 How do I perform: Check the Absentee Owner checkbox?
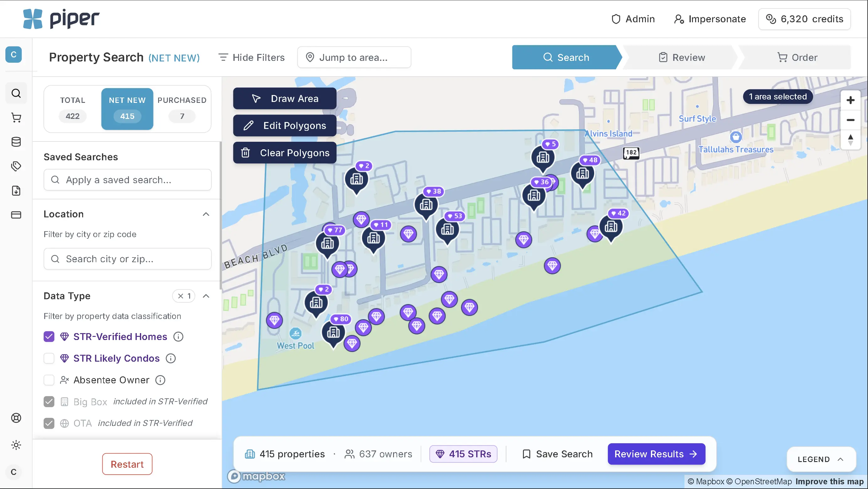click(x=49, y=380)
